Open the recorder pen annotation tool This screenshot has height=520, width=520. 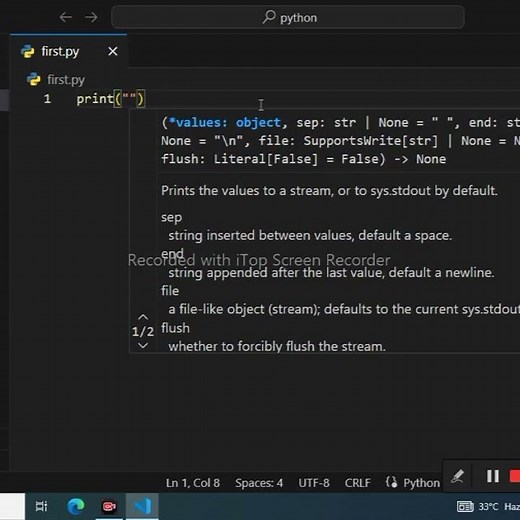457,476
